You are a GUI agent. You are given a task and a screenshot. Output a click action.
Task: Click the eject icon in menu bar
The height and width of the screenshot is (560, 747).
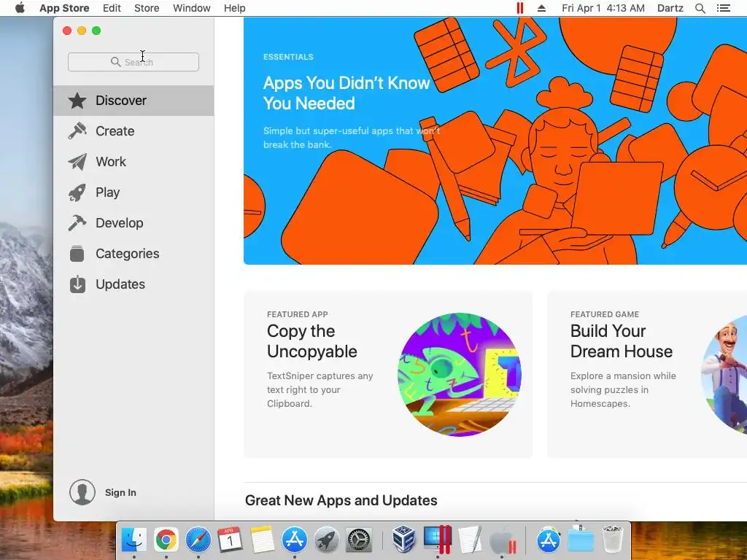click(542, 8)
